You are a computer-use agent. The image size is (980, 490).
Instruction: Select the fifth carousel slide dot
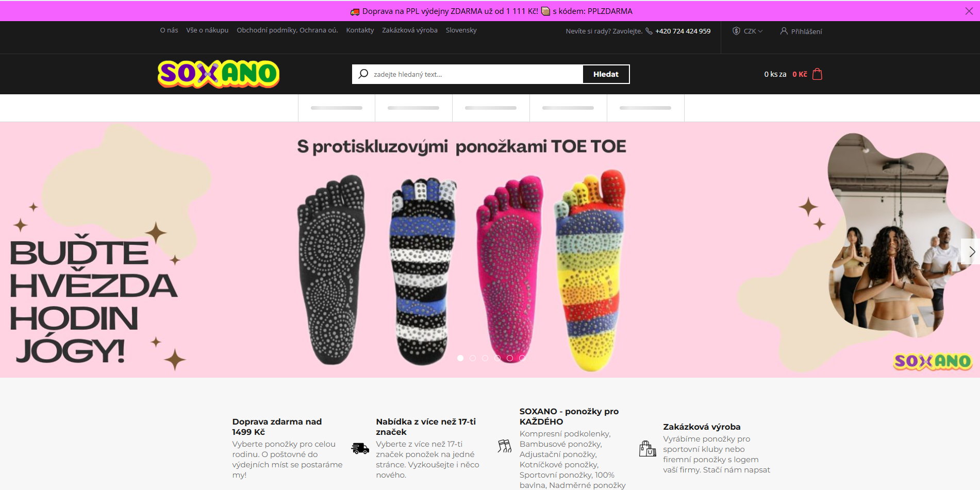[x=510, y=358]
